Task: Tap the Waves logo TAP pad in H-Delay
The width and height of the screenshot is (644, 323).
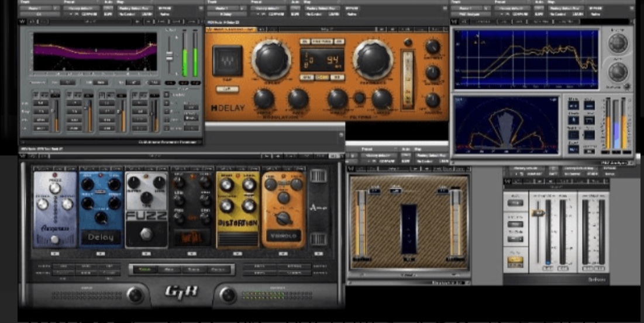Action: [x=227, y=61]
